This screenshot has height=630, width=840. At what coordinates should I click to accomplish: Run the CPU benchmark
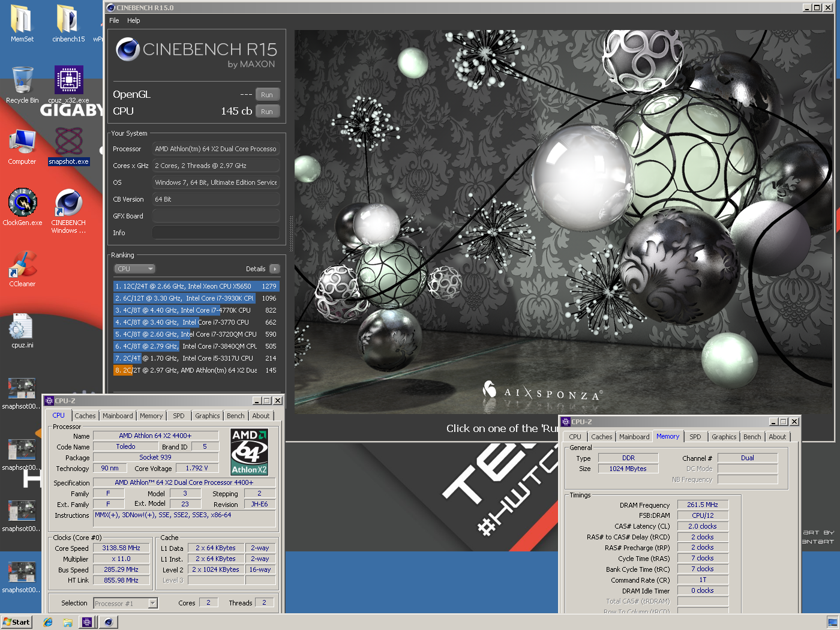pyautogui.click(x=267, y=112)
